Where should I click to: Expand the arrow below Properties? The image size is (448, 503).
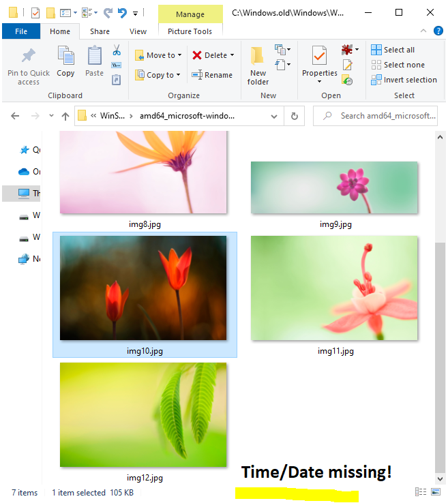pos(320,82)
